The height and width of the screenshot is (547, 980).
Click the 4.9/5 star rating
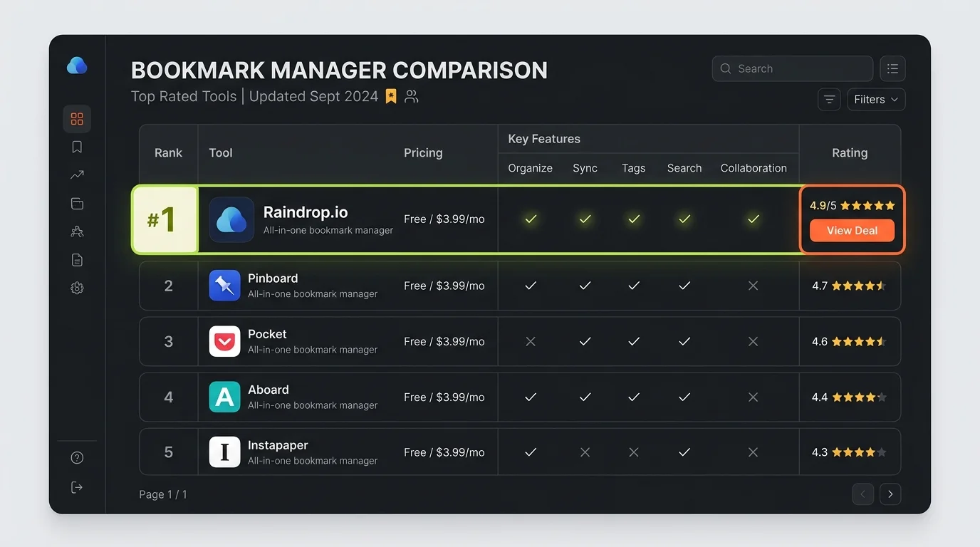click(x=852, y=206)
